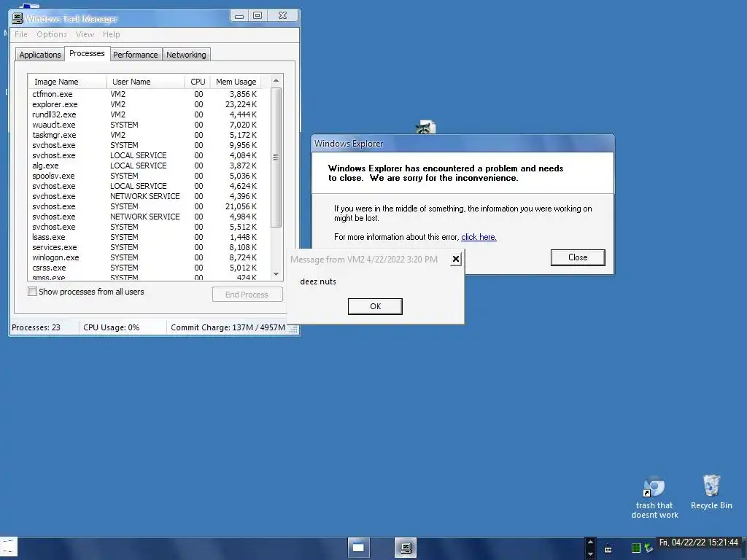Select the csrss.exe process row

click(x=149, y=268)
